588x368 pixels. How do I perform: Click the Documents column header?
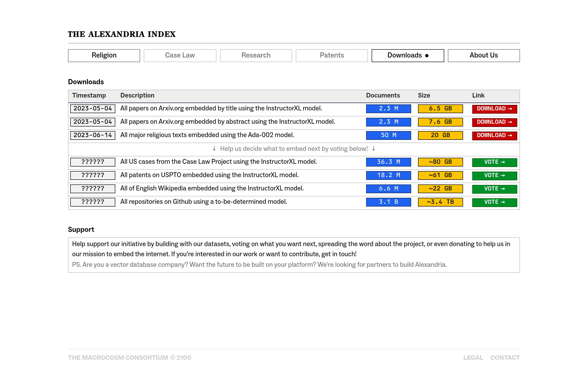[x=383, y=96]
